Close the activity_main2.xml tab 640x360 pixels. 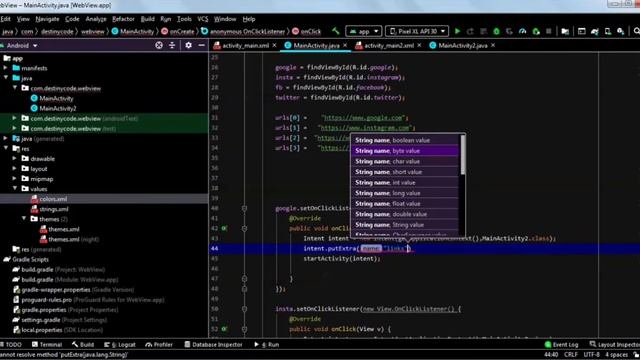coord(419,45)
